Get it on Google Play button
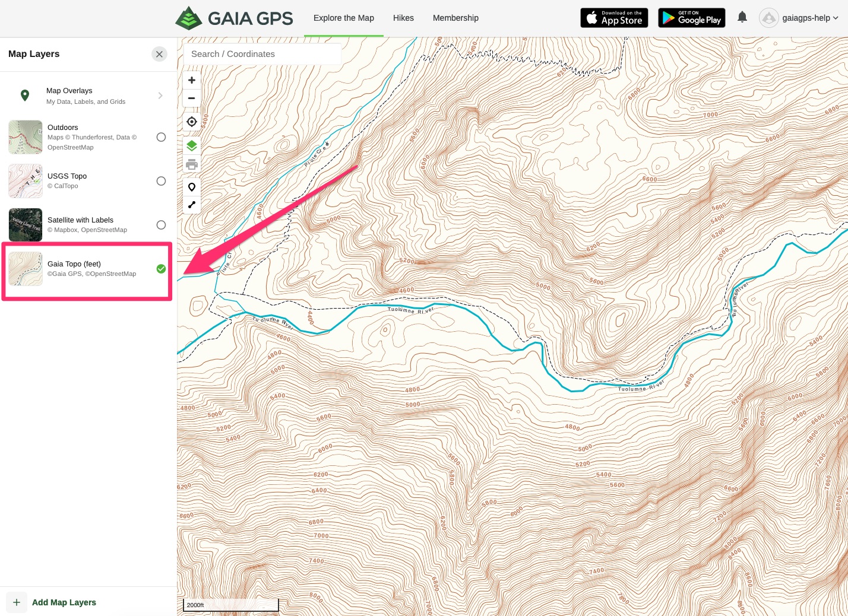Viewport: 848px width, 616px height. coord(692,18)
